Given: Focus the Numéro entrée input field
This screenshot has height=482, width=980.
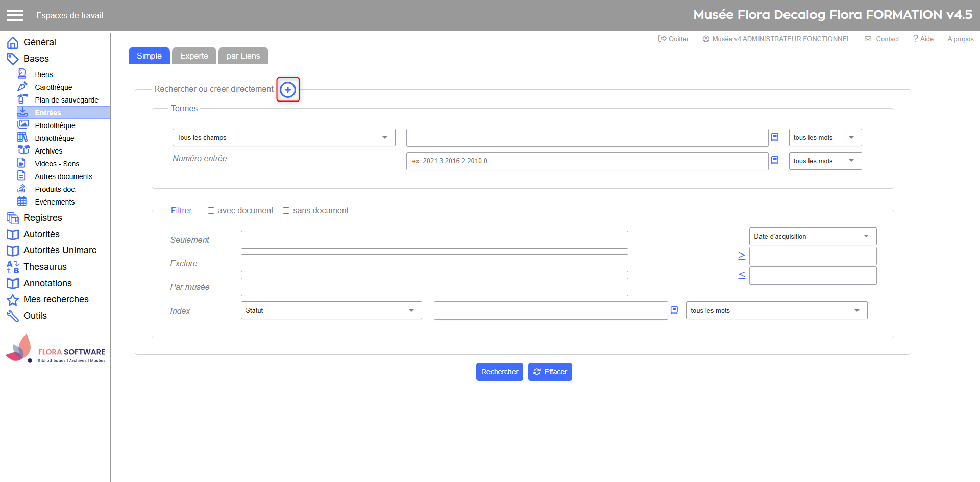Looking at the screenshot, I should click(587, 161).
